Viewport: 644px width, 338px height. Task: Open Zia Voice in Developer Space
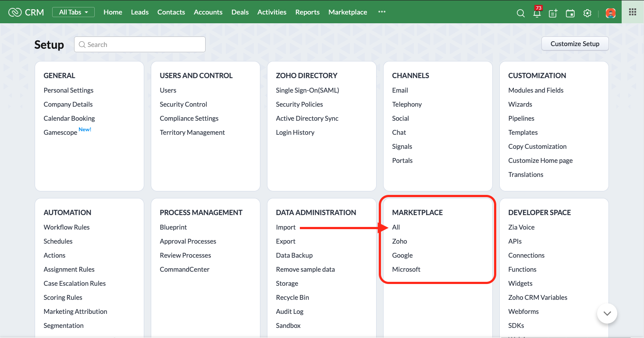tap(521, 227)
